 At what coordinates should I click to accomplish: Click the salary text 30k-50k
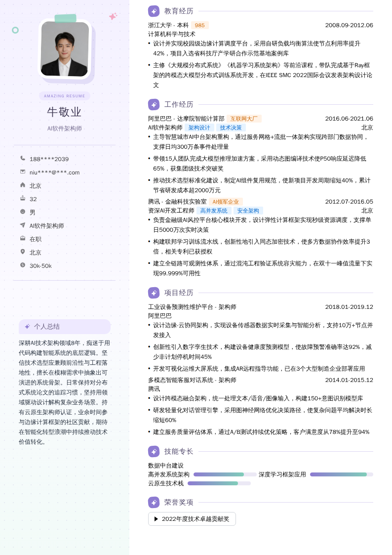[40, 266]
